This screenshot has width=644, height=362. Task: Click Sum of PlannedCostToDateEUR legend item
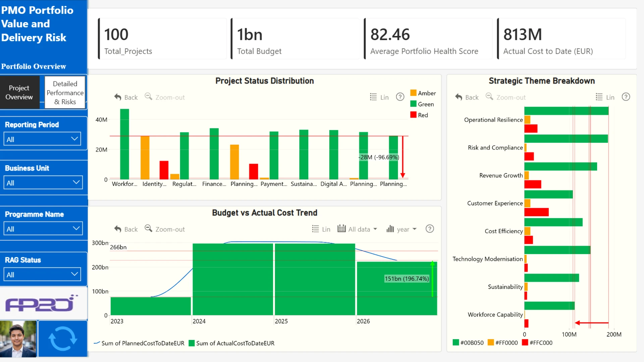click(139, 343)
